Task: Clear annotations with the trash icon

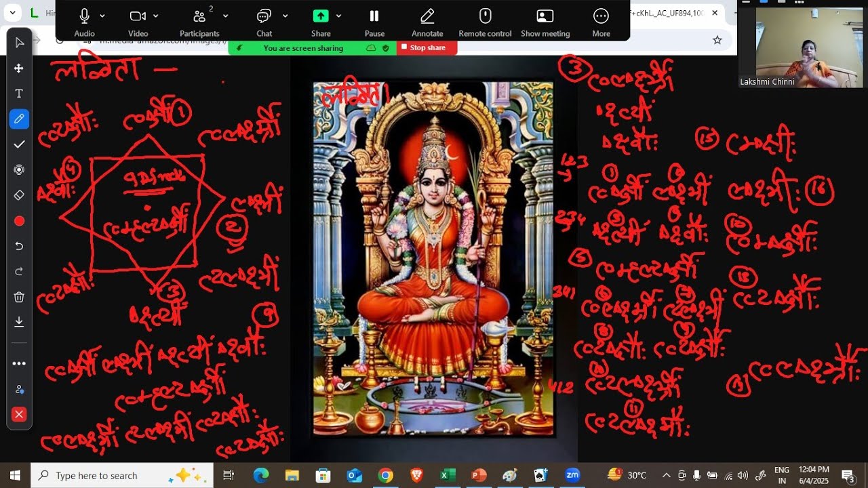Action: point(19,297)
